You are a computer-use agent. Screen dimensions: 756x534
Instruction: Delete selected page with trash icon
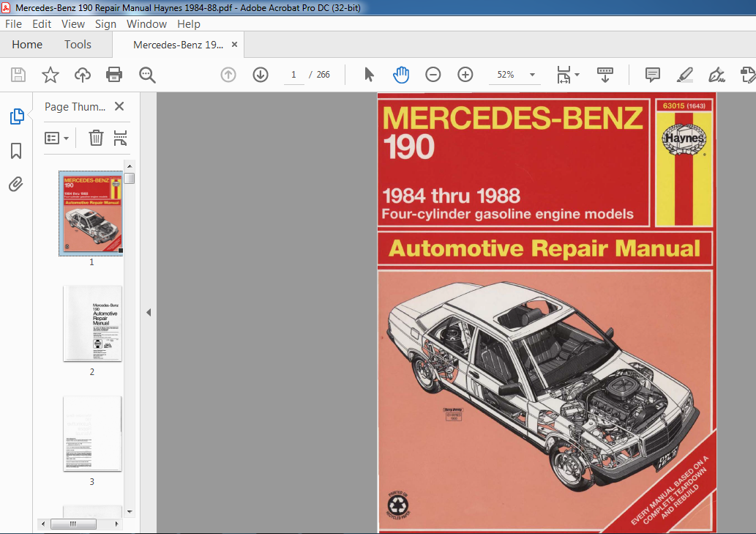point(96,138)
